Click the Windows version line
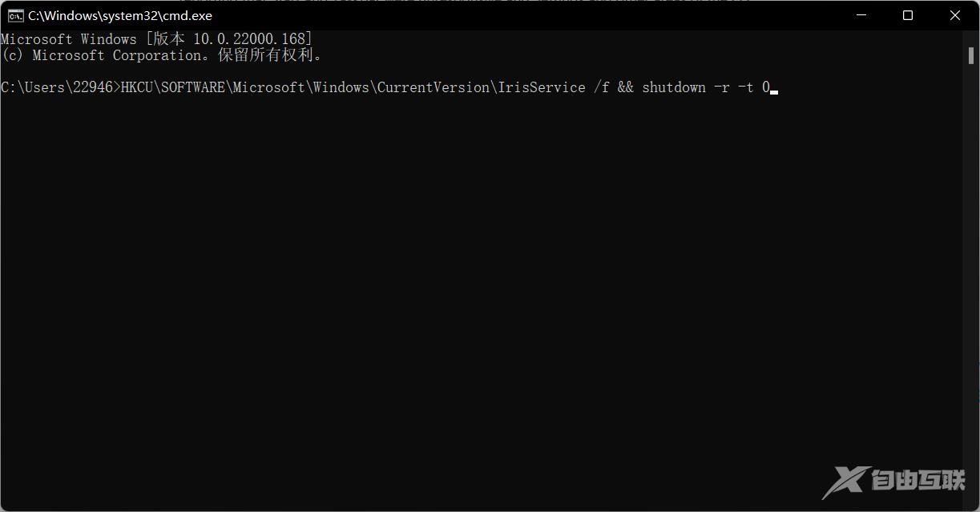 (x=156, y=38)
